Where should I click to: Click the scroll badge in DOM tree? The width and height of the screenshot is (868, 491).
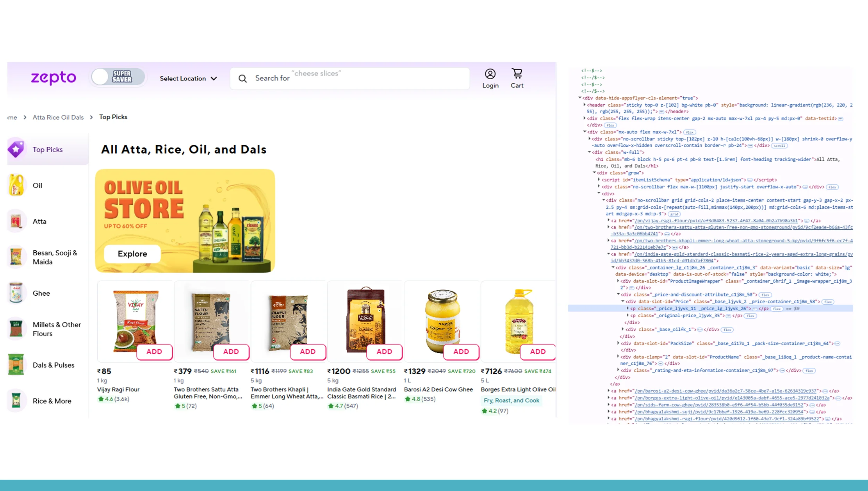pyautogui.click(x=779, y=146)
